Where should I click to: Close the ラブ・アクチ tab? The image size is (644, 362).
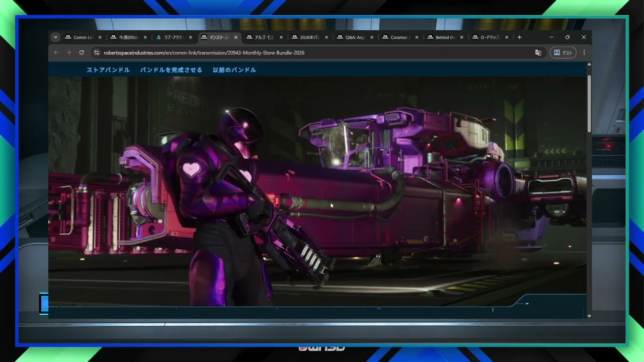(191, 37)
